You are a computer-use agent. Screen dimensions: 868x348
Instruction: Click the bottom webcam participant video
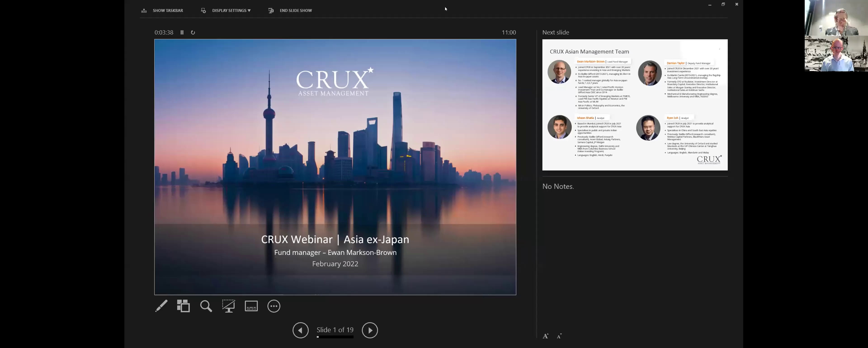tap(836, 54)
